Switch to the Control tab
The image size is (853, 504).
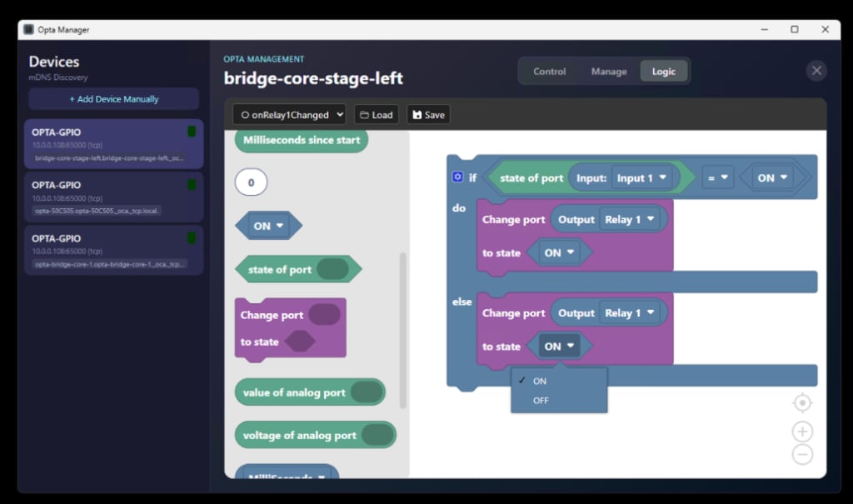(x=550, y=72)
